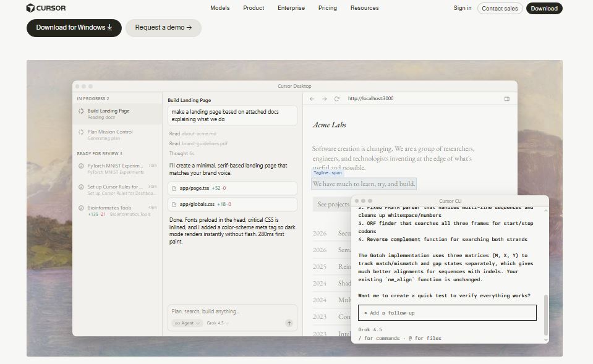Click the READY FOR REVIEW 3 section header
Image resolution: width=593 pixels, height=364 pixels.
coord(100,154)
